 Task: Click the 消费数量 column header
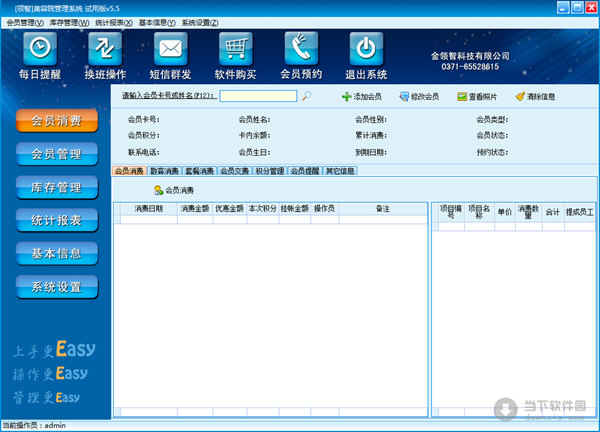[x=528, y=212]
